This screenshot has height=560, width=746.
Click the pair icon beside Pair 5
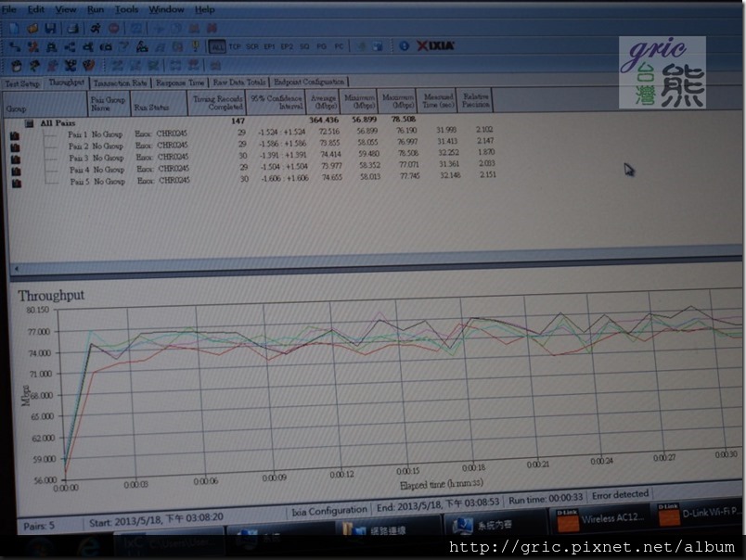(17, 183)
